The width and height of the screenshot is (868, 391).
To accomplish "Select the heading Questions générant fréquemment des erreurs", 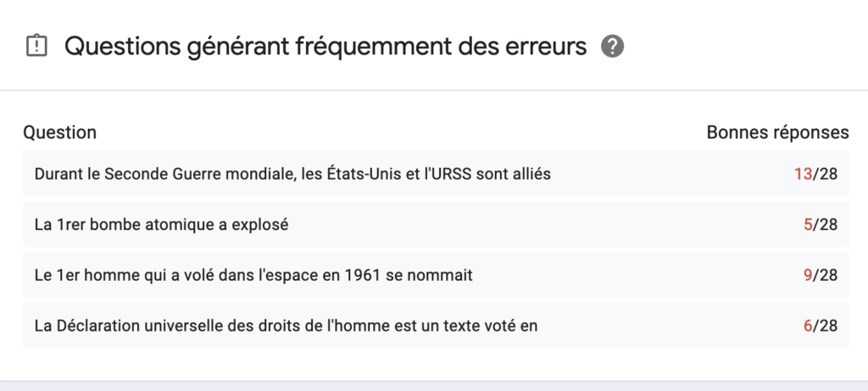I will (325, 47).
